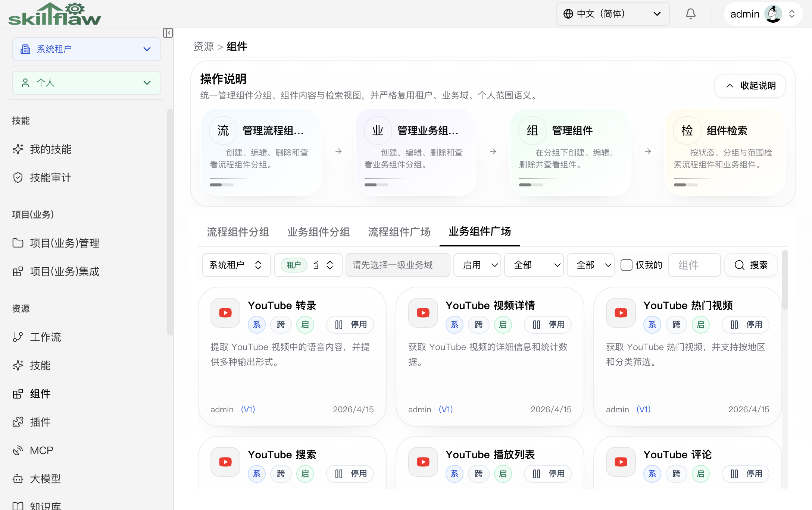Click the admin avatar image
The height and width of the screenshot is (510, 812).
(x=773, y=14)
